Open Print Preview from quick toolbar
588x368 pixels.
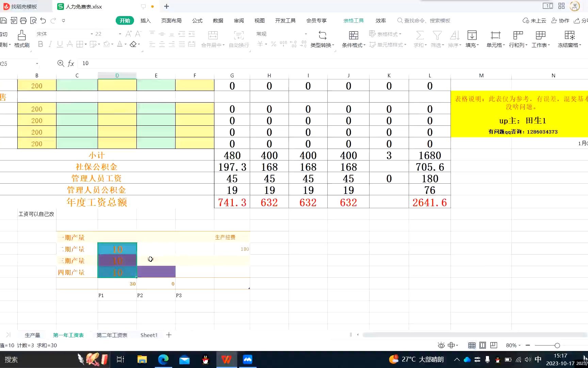click(33, 21)
